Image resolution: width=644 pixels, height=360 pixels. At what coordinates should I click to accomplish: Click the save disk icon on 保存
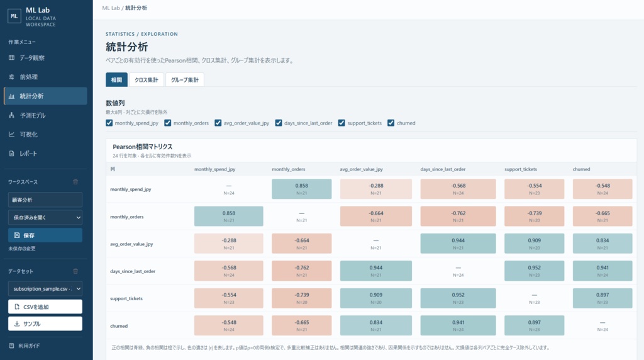17,235
